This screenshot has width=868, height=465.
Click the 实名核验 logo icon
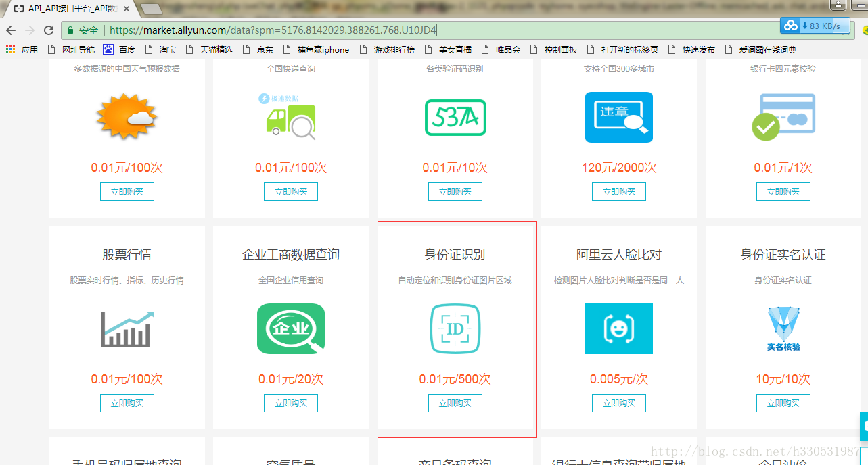(783, 329)
